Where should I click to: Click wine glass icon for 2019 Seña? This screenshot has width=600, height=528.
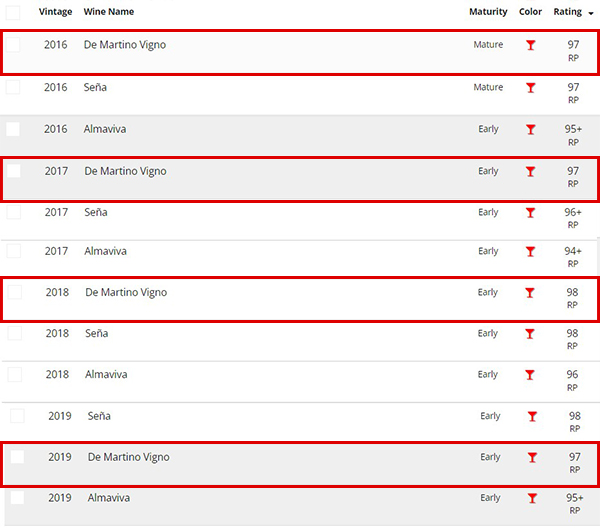[532, 416]
